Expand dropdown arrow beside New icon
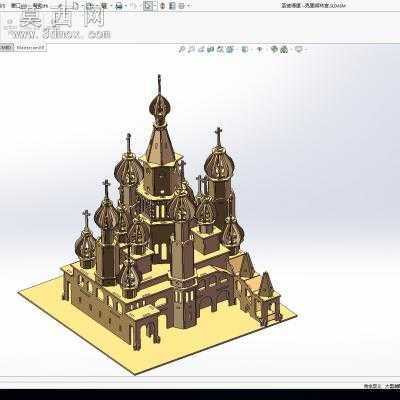The height and width of the screenshot is (400, 400). click(x=82, y=6)
